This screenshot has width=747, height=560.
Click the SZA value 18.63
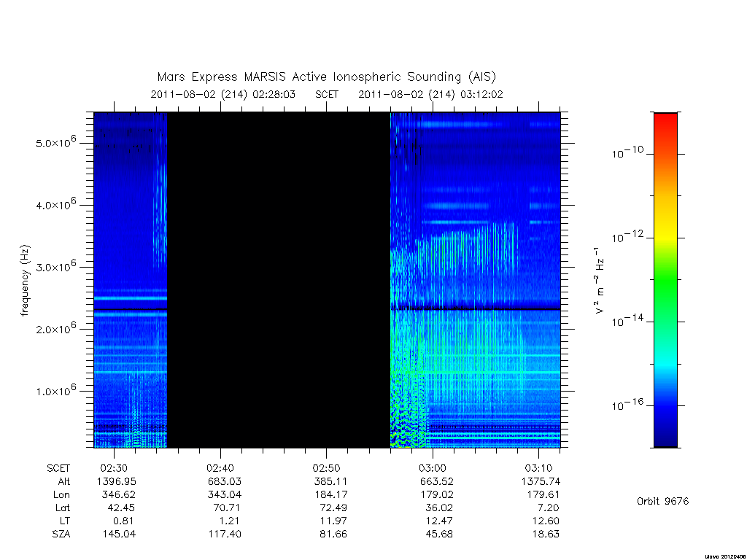[x=546, y=534]
